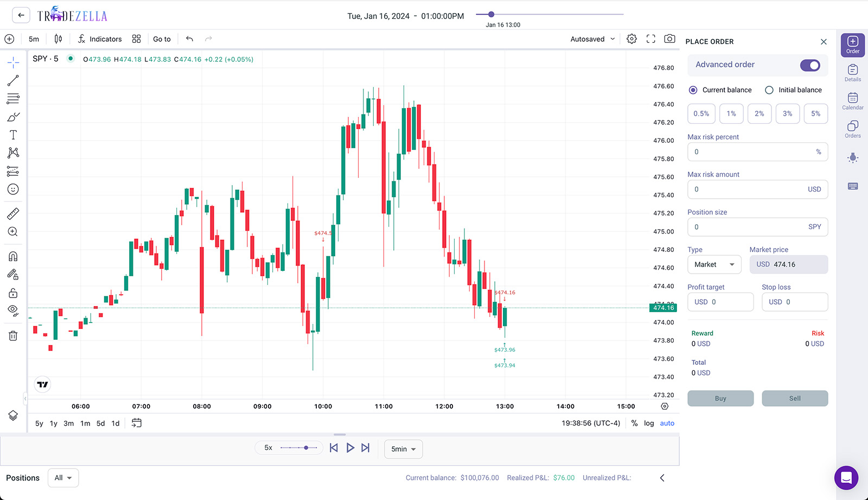Toggle lock all drawings
Screen dimensions: 868x500
[13, 293]
